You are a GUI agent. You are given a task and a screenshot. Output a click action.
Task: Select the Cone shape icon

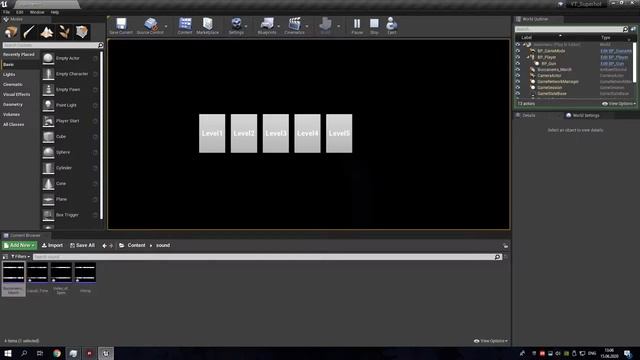48,184
